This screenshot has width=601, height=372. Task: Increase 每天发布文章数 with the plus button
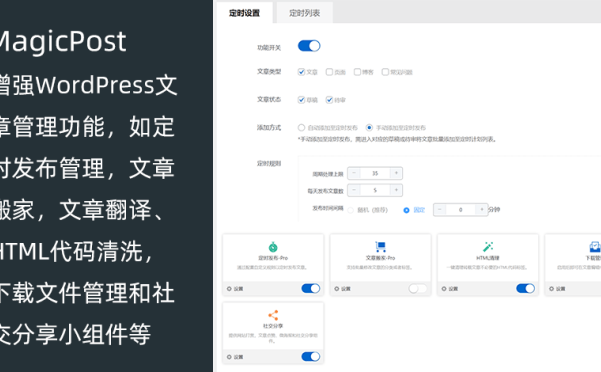[x=396, y=190]
